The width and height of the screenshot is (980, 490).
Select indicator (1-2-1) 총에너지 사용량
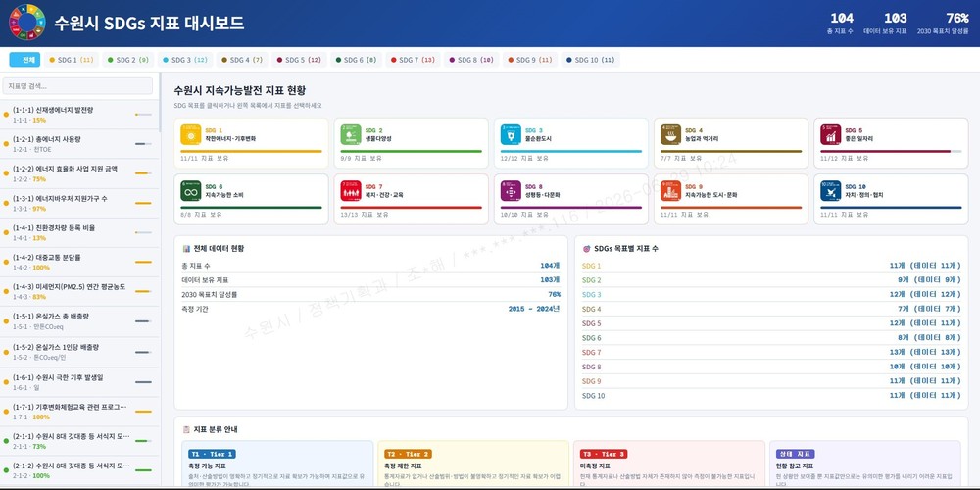(77, 144)
